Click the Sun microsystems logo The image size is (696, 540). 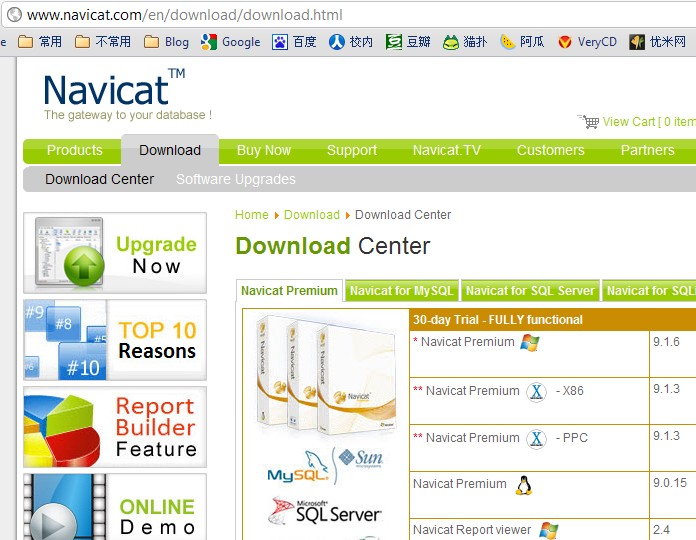(360, 457)
